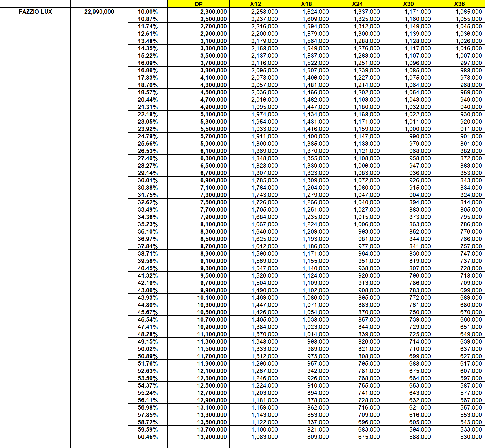Select DP cell 10,100,000
The height and width of the screenshot is (448, 485).
click(199, 297)
